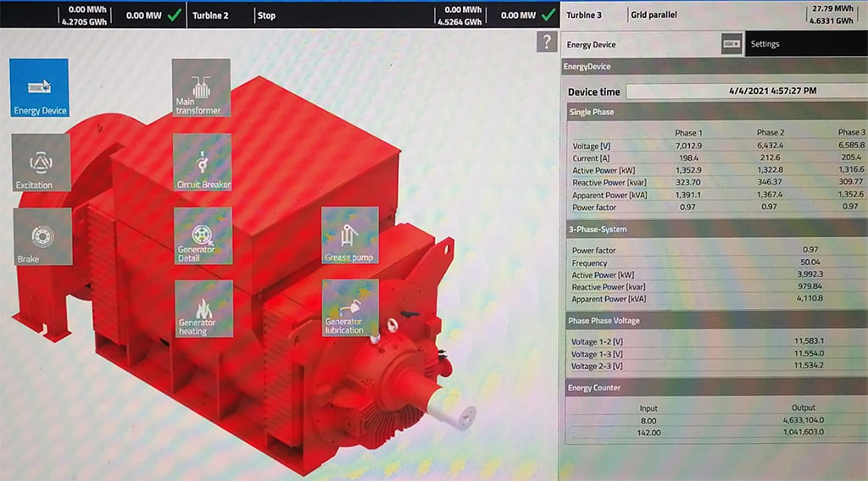The height and width of the screenshot is (481, 868).
Task: Open Generator heating controls
Action: click(203, 309)
